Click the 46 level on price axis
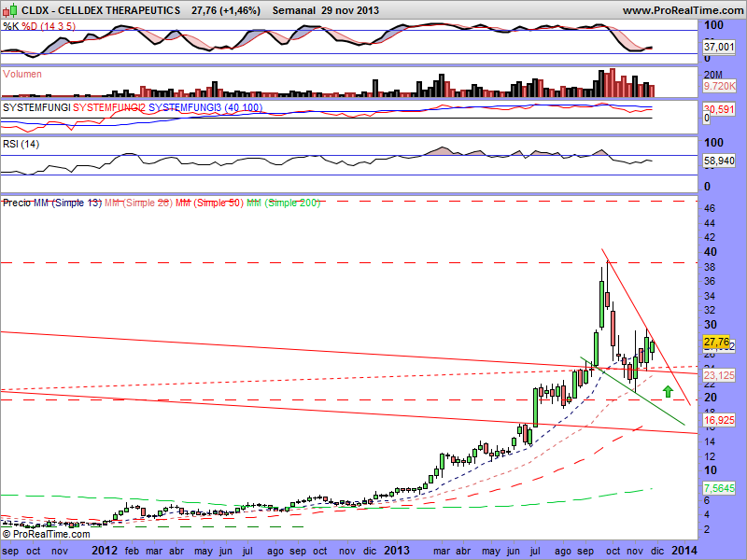 point(710,208)
